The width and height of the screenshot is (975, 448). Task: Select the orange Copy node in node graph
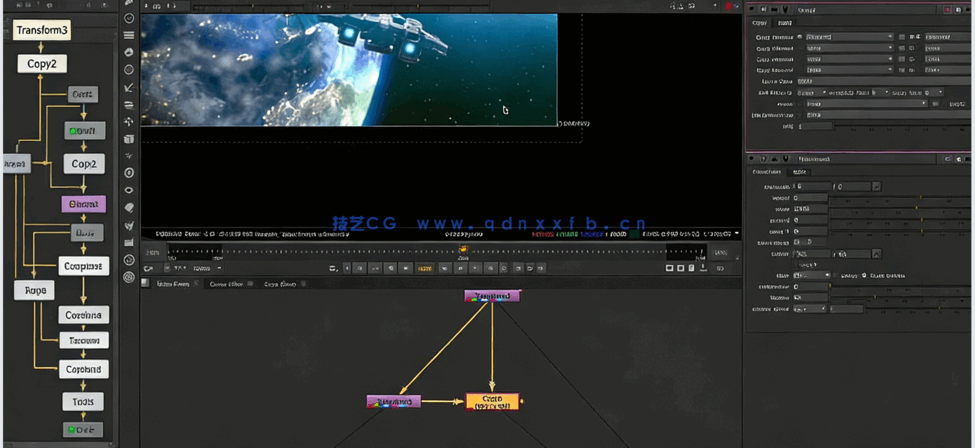492,402
